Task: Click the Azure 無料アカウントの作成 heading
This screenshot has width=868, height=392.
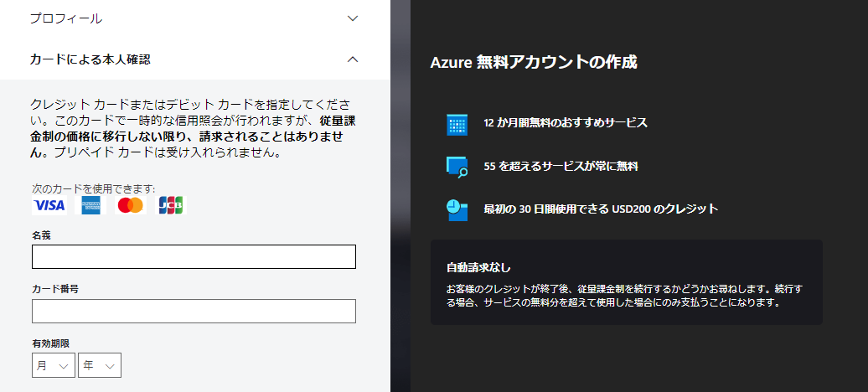Action: [534, 62]
